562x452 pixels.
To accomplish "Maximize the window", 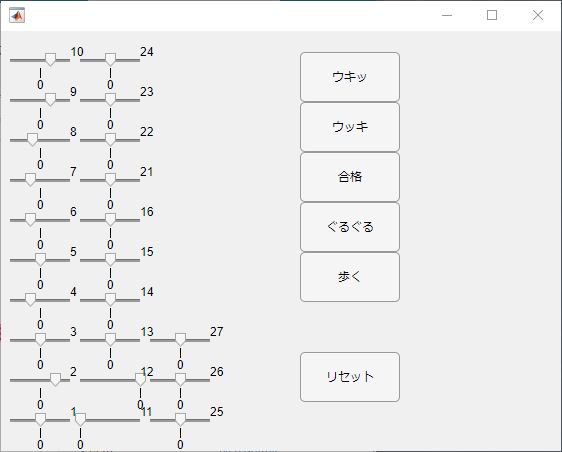I will pyautogui.click(x=492, y=15).
